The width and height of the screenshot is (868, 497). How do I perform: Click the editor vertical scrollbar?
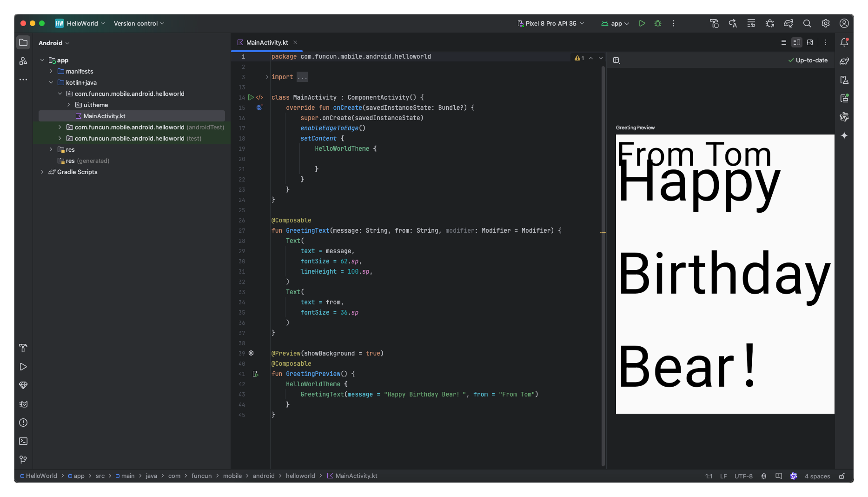603,265
